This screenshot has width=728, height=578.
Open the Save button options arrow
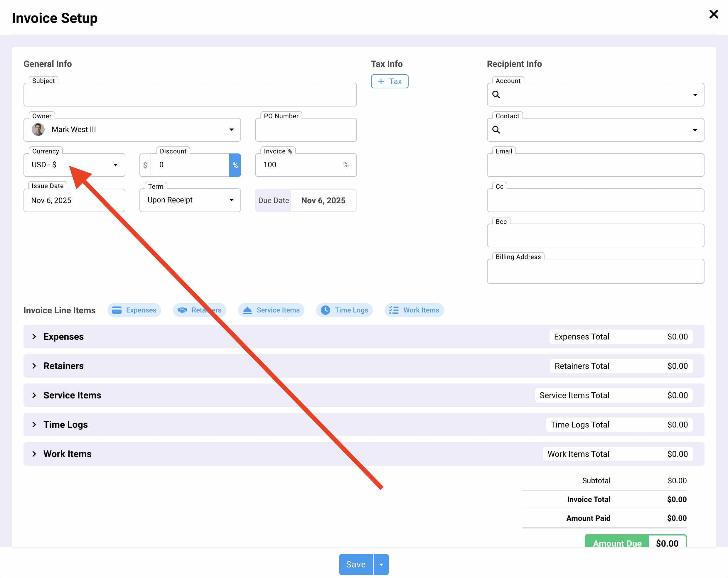(381, 565)
